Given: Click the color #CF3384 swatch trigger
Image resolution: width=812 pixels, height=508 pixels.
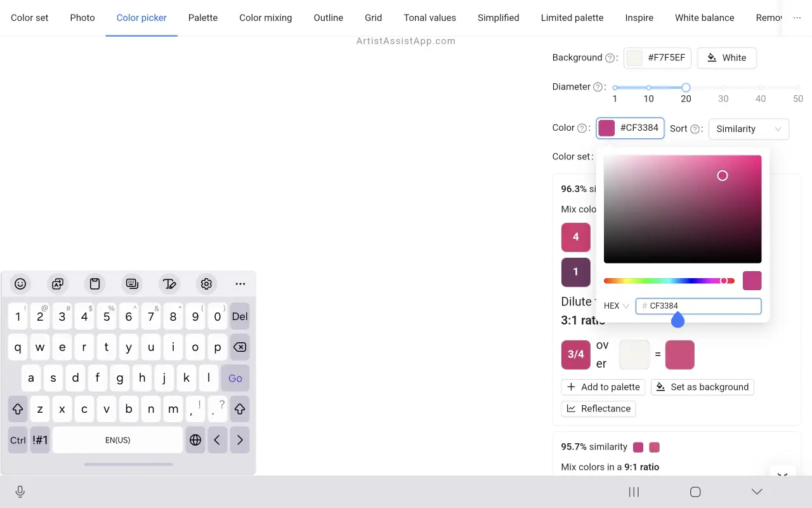Looking at the screenshot, I should click(630, 128).
